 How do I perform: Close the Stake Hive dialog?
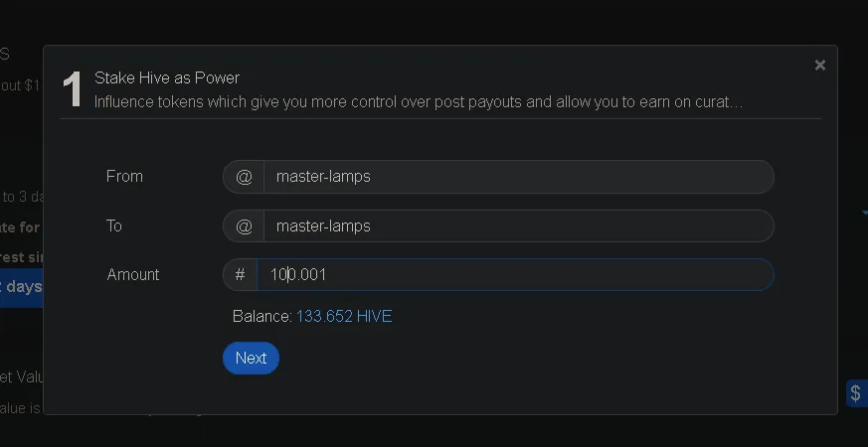pos(819,66)
